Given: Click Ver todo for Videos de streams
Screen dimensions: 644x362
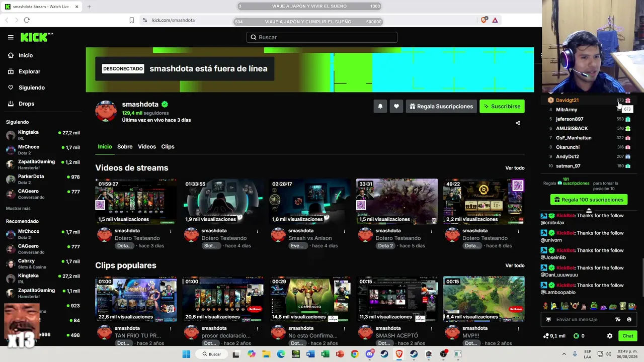Looking at the screenshot, I should point(515,168).
